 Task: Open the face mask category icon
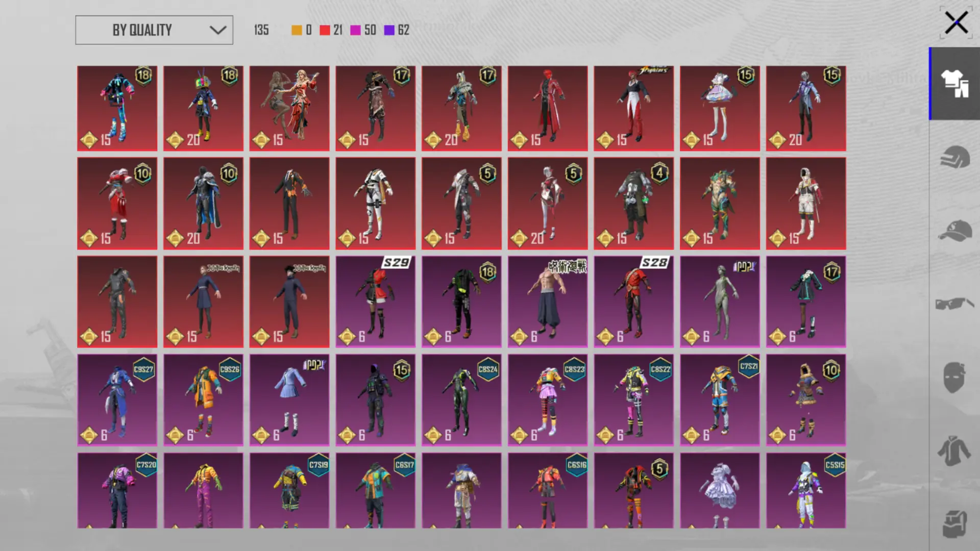coord(954,378)
